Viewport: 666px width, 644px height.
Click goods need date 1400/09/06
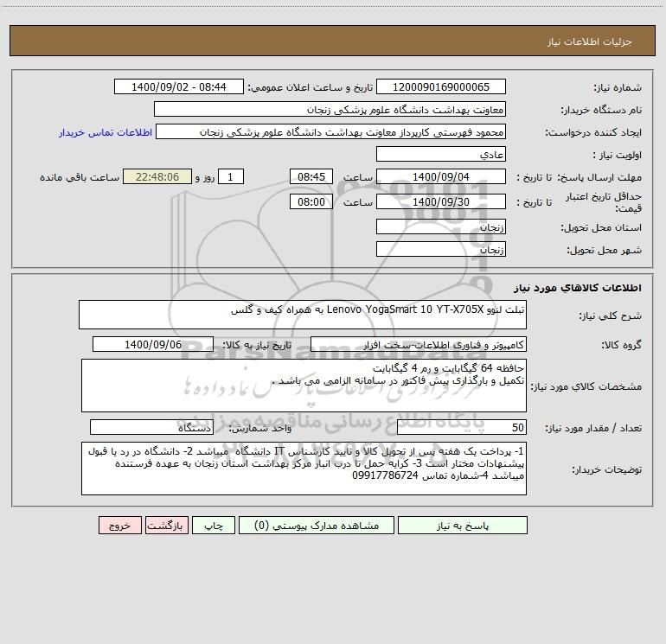(153, 344)
